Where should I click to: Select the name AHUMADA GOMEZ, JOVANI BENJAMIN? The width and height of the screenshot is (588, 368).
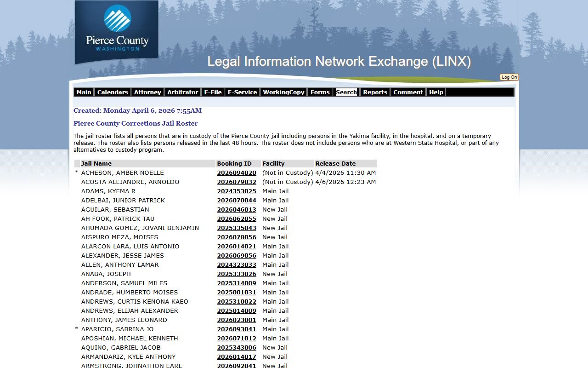pyautogui.click(x=140, y=228)
